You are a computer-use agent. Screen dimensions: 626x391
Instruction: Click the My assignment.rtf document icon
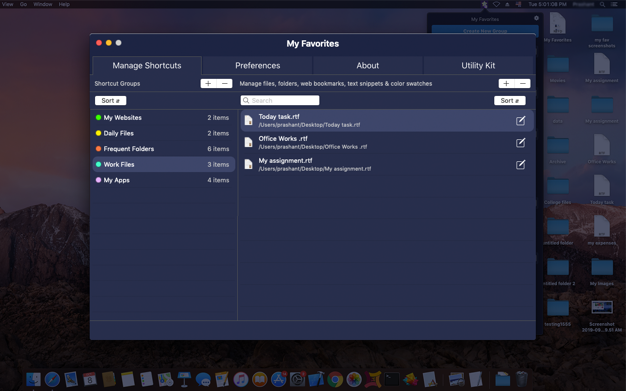pos(248,164)
